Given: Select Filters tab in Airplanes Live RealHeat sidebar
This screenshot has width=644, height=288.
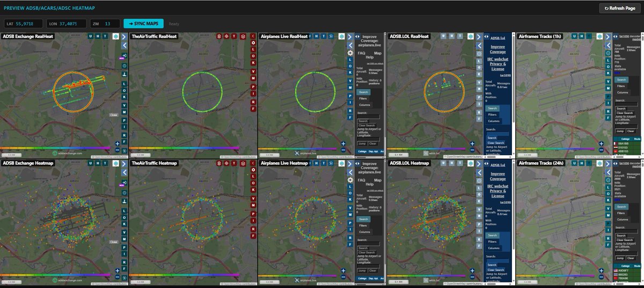Looking at the screenshot, I should click(363, 98).
